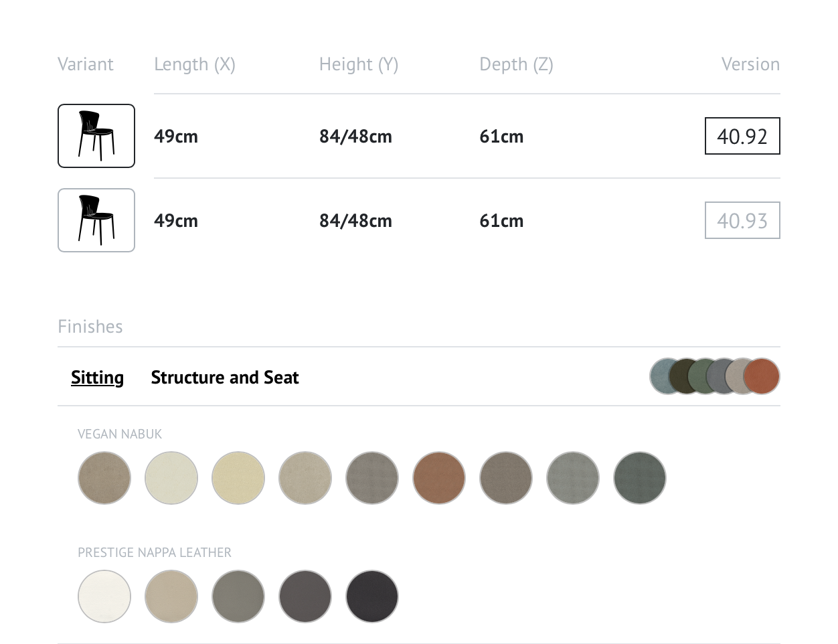Switch to the Sitting tab
Image resolution: width=838 pixels, height=644 pixels.
pos(98,378)
